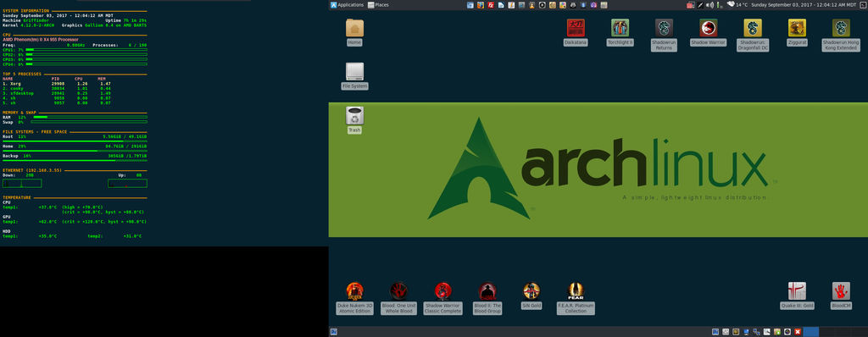Open the weather applet showing 14 °C
Screen dimensions: 868x337
[x=738, y=5]
